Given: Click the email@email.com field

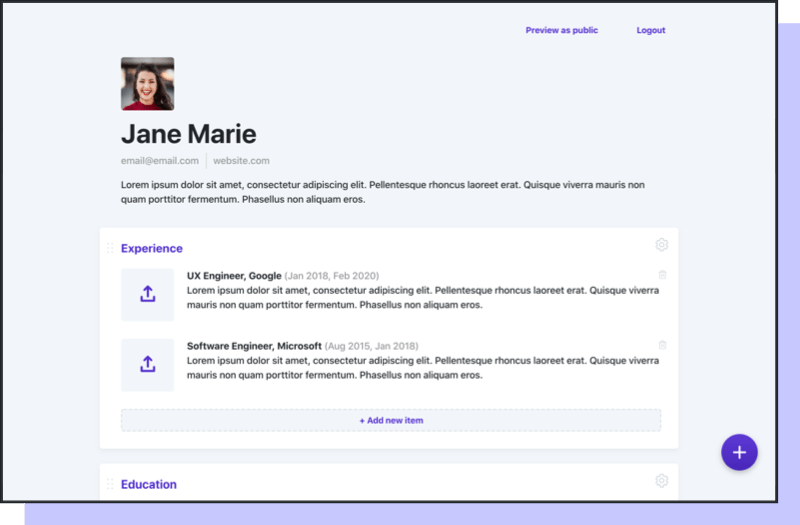Looking at the screenshot, I should pyautogui.click(x=159, y=160).
